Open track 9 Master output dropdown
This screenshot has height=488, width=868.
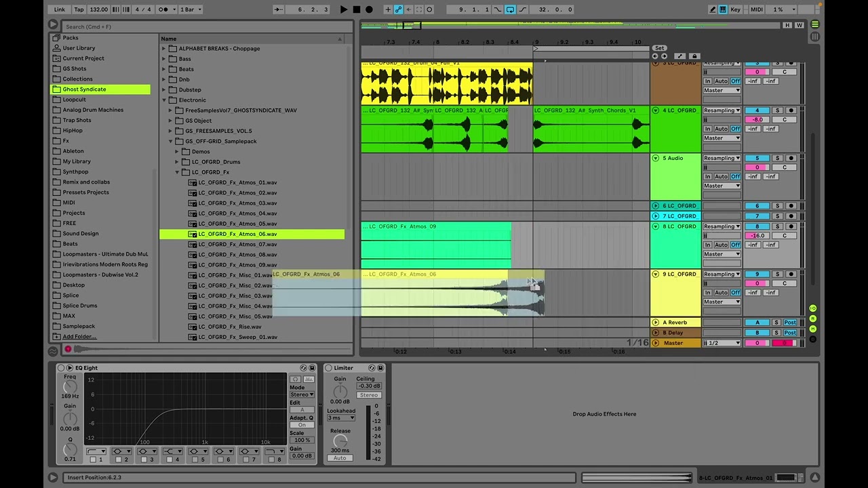pos(722,302)
